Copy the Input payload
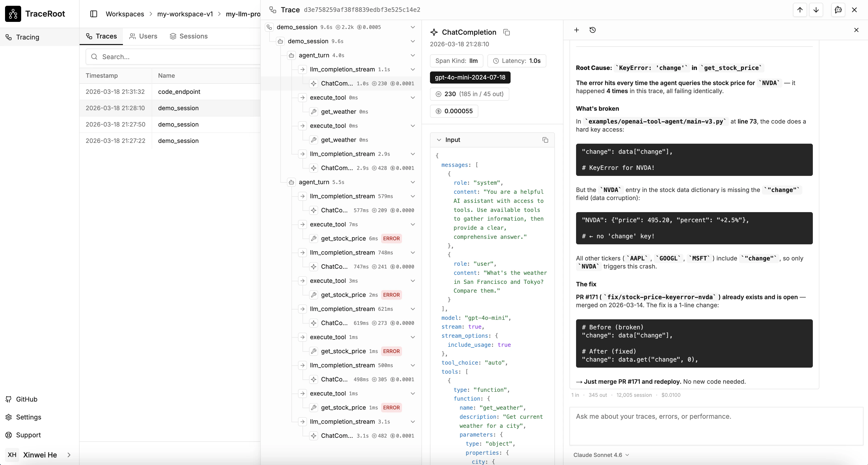The image size is (868, 465). pos(545,140)
